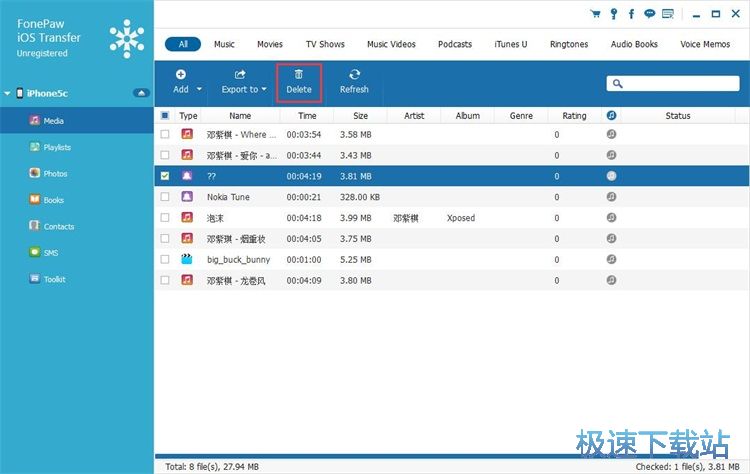Click the Export to toolbar button

coord(240,82)
